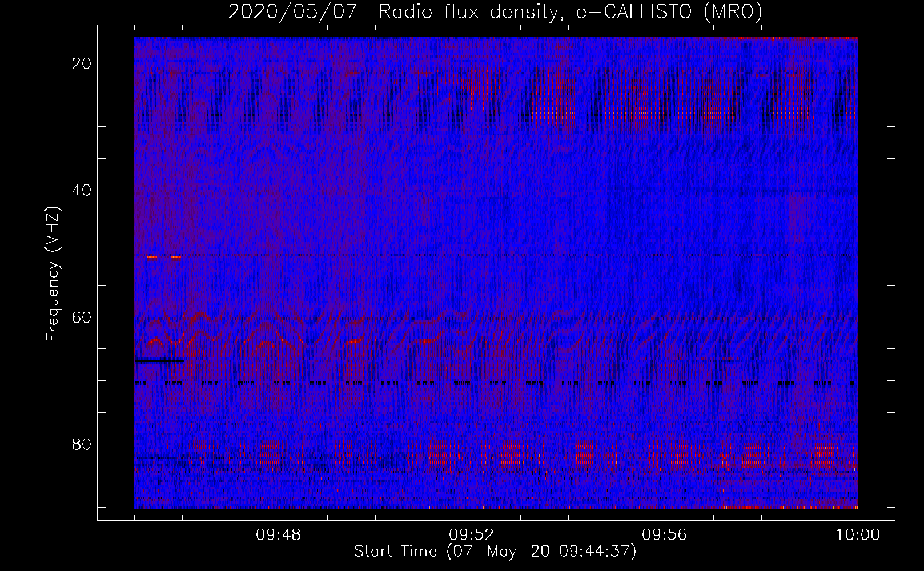Select the 09:48 time tick label
Viewport: 924px width, 571px height.
pyautogui.click(x=279, y=535)
